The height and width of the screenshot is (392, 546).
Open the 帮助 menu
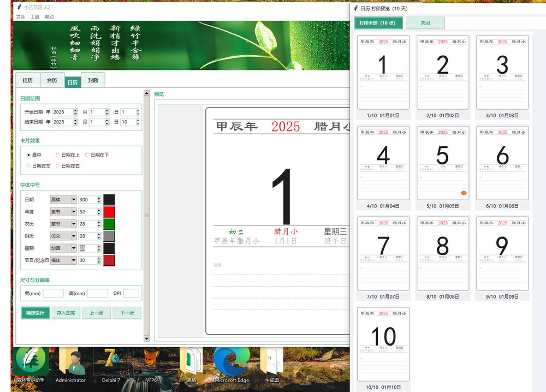(x=49, y=17)
